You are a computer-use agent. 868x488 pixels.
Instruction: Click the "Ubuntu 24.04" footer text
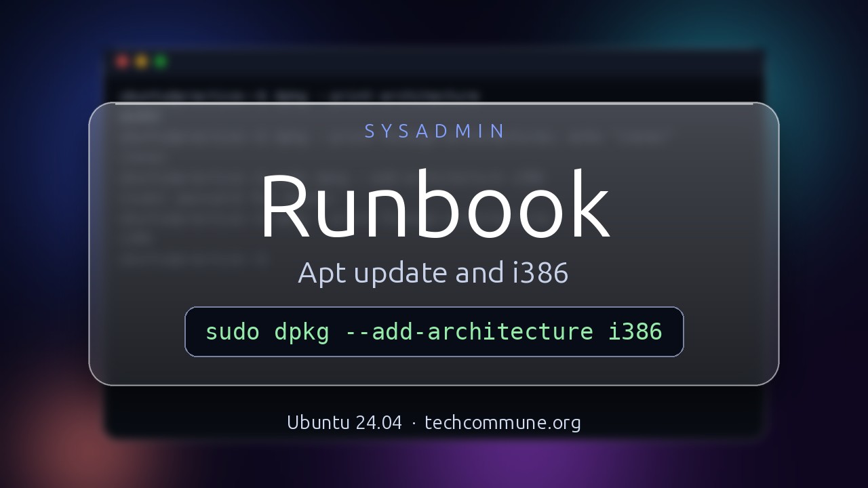(344, 422)
